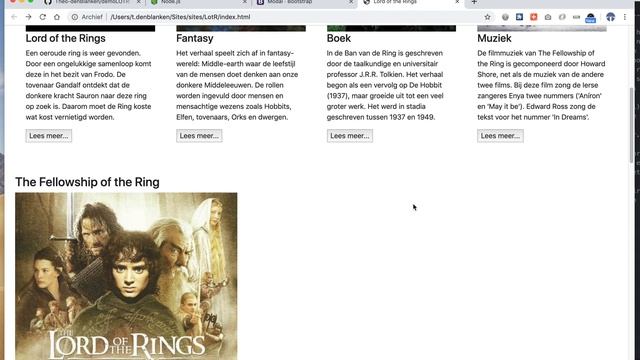Open a new browser tab with plus

[x=474, y=2]
